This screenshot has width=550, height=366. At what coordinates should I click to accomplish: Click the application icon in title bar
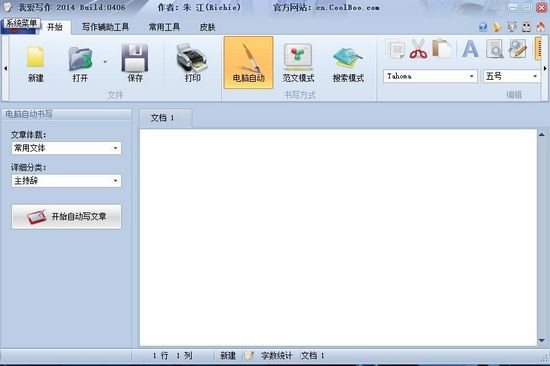(7, 7)
